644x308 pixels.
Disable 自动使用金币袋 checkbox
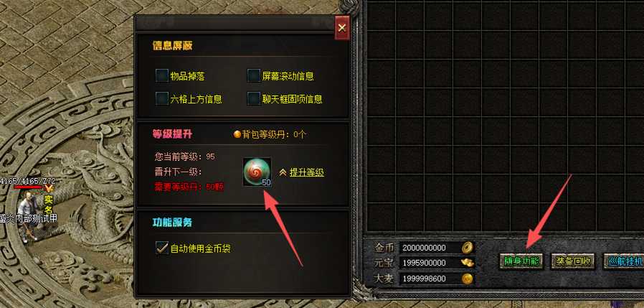[x=162, y=248]
